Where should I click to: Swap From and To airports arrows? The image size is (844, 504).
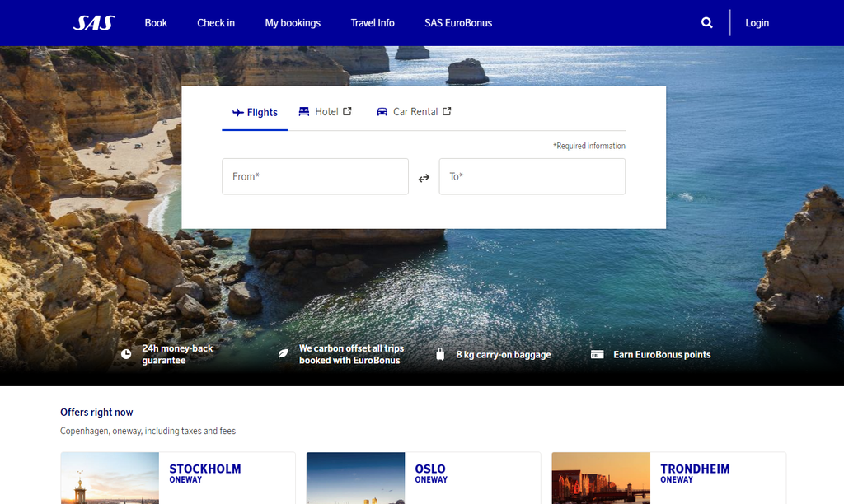pos(424,177)
